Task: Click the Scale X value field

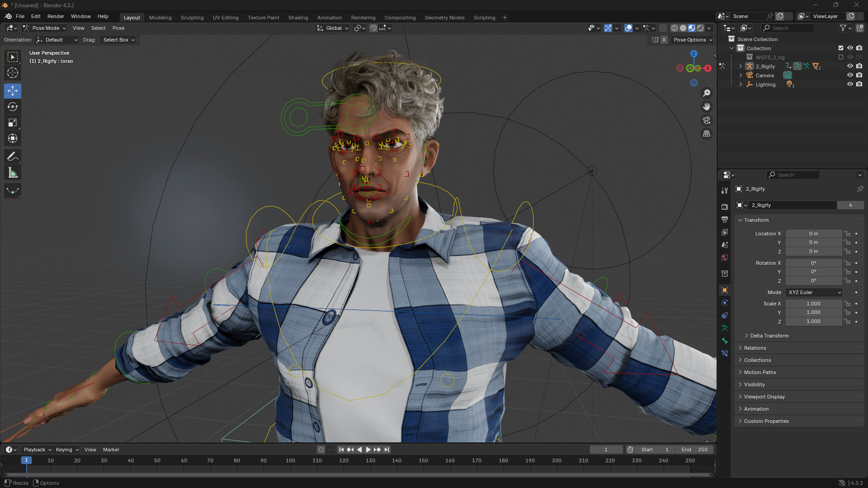Action: pyautogui.click(x=813, y=304)
